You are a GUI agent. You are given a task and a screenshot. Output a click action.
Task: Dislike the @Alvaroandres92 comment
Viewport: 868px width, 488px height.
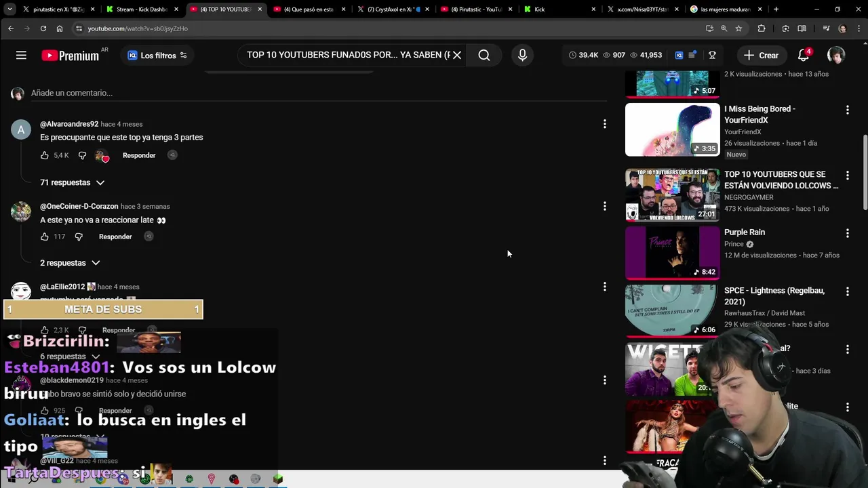[x=83, y=155]
